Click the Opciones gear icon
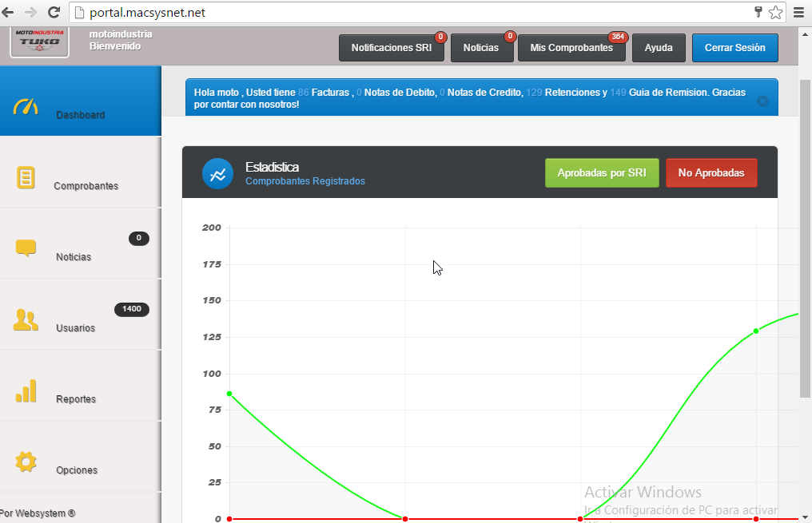The image size is (812, 523). pyautogui.click(x=26, y=462)
